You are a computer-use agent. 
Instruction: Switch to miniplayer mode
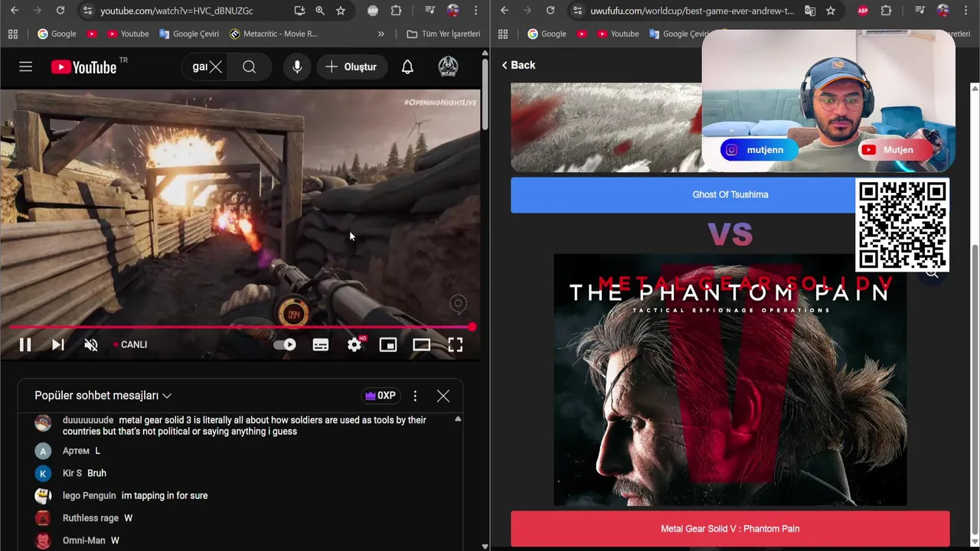click(388, 344)
